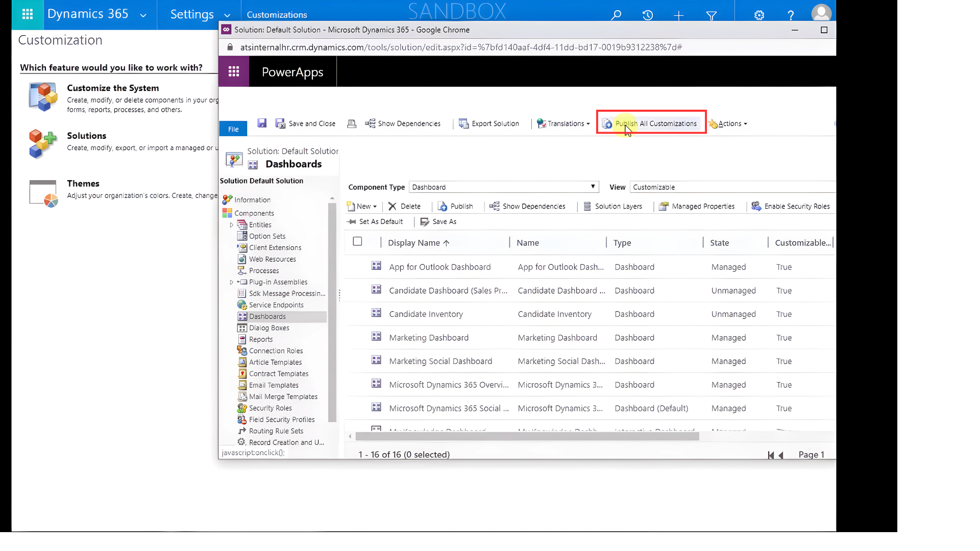Open the PowerApps waffle menu
The width and height of the screenshot is (980, 551).
[x=234, y=72]
